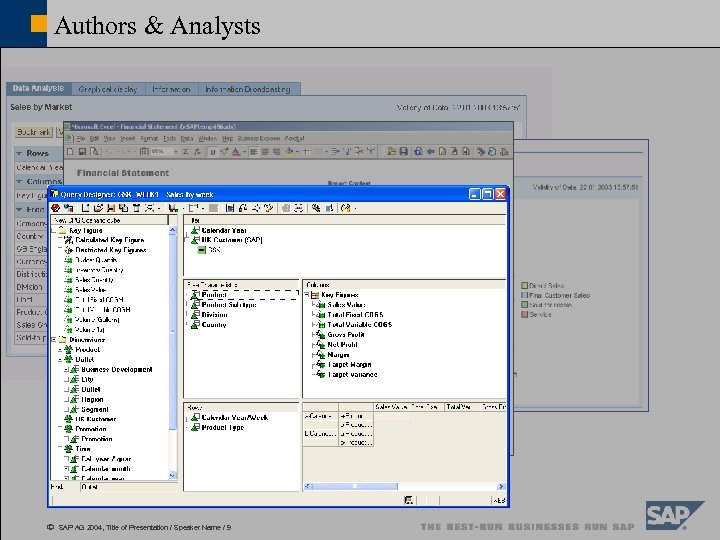
Task: Click the Bookmark button in web report
Action: click(x=34, y=132)
